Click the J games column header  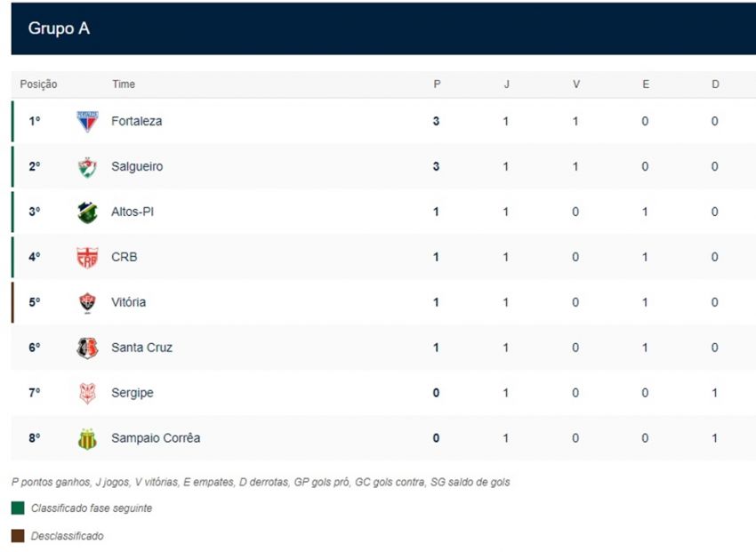[x=507, y=84]
